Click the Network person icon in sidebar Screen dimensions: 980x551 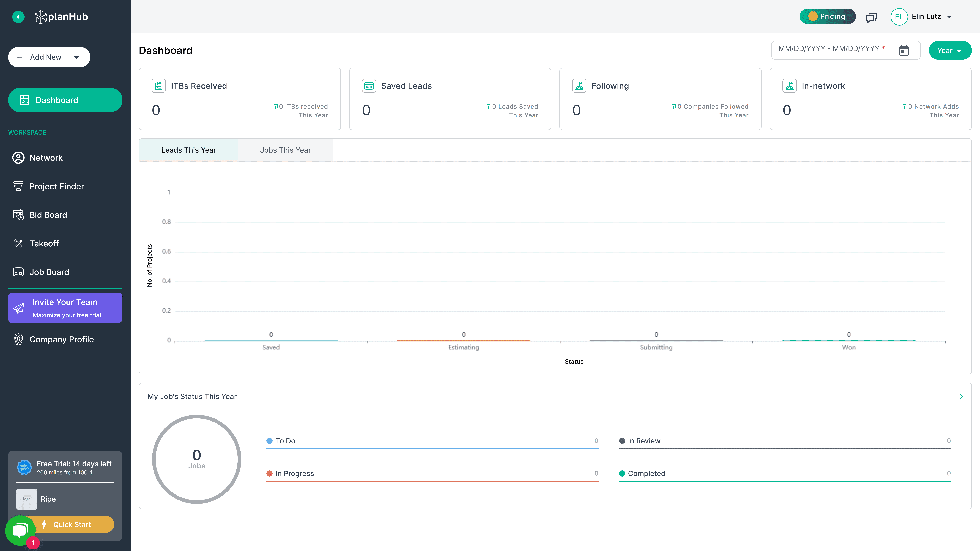pyautogui.click(x=18, y=158)
